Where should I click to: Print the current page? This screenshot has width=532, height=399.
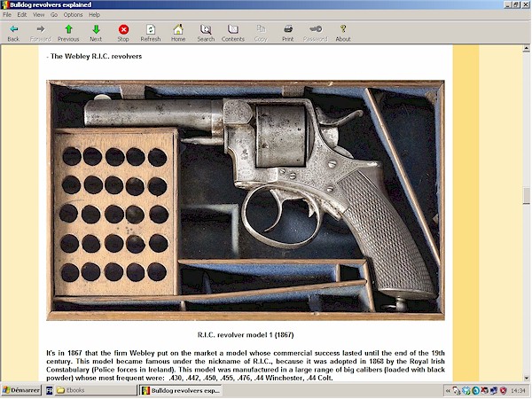click(x=287, y=34)
